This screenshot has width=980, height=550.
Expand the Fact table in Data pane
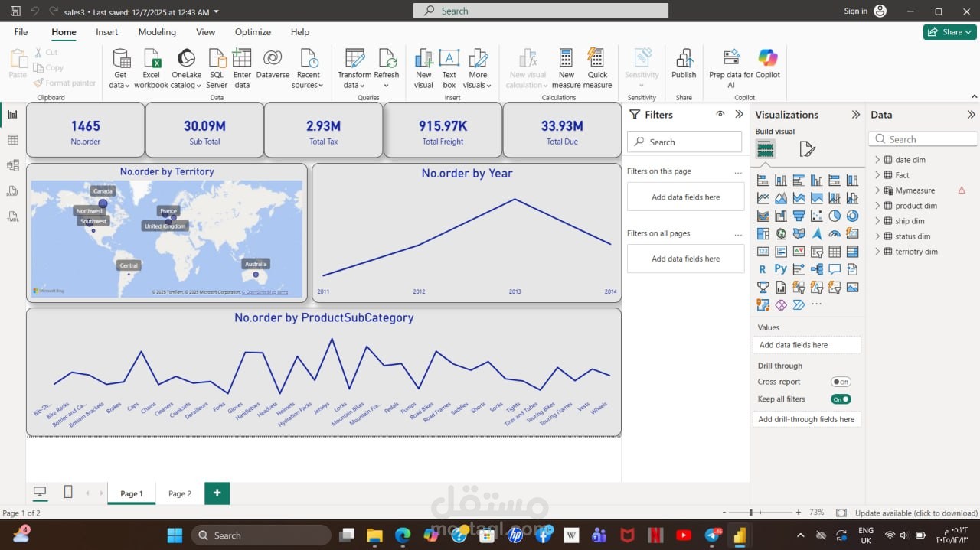(877, 174)
